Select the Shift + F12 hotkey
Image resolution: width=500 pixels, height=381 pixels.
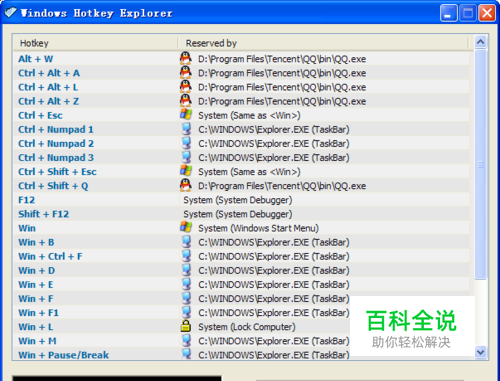(x=44, y=214)
